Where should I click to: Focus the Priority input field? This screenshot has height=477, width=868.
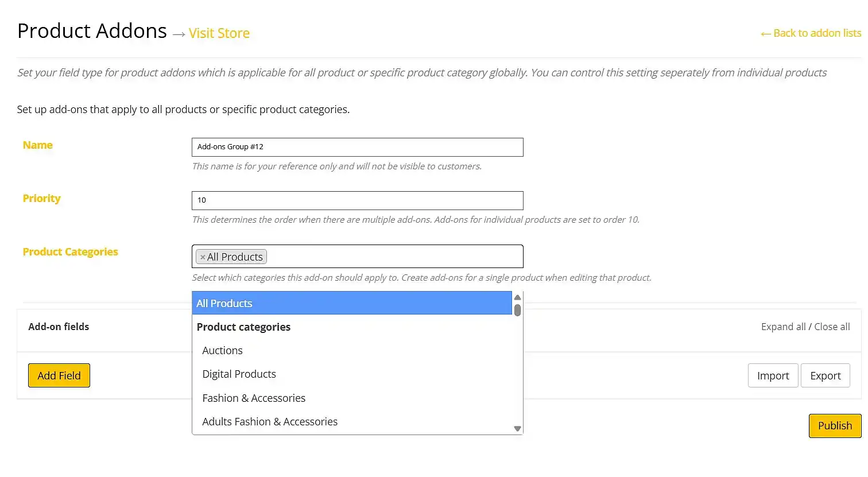point(357,200)
